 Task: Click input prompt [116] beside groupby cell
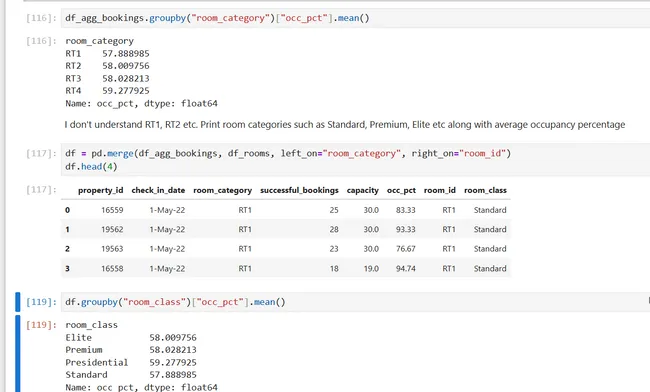[x=41, y=18]
